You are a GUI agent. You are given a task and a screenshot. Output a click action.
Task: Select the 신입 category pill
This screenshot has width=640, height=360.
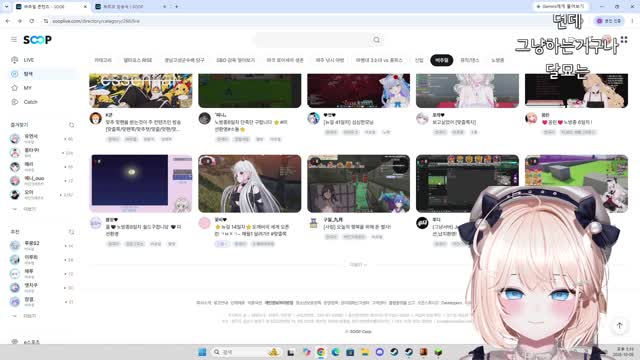(x=419, y=60)
